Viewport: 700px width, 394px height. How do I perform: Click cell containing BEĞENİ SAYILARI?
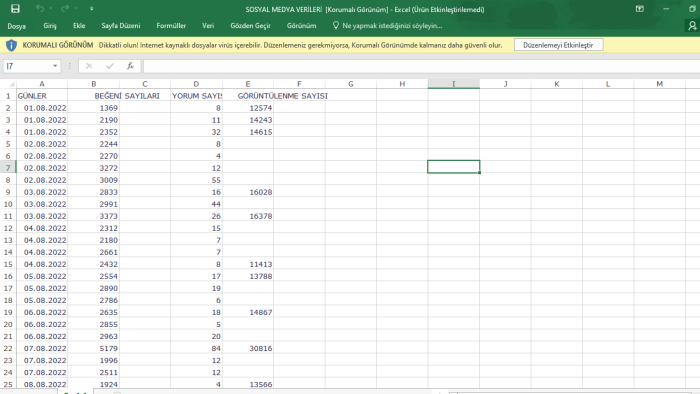[93, 96]
